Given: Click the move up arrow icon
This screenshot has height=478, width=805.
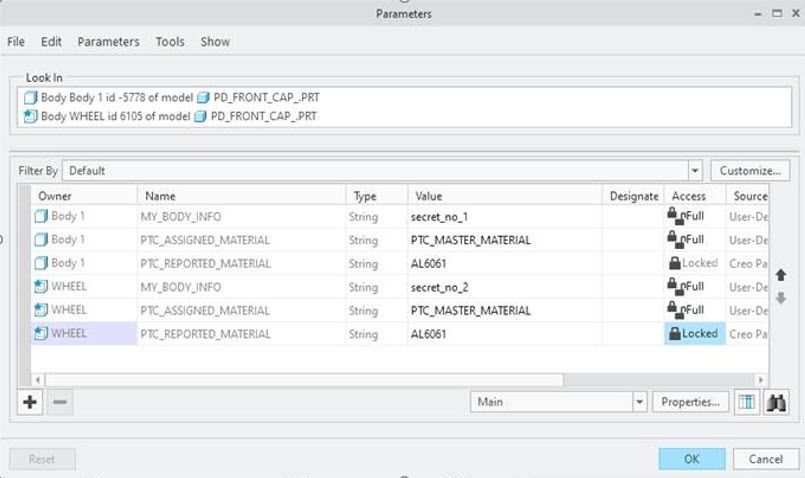Looking at the screenshot, I should [781, 275].
